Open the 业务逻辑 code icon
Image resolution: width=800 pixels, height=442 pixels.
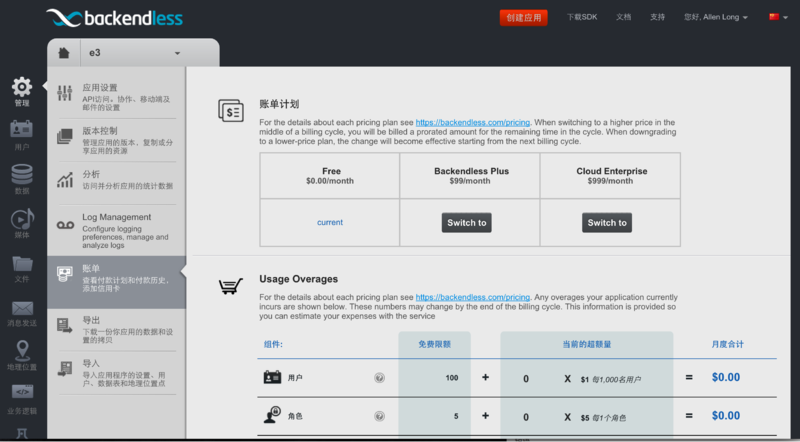coord(22,394)
